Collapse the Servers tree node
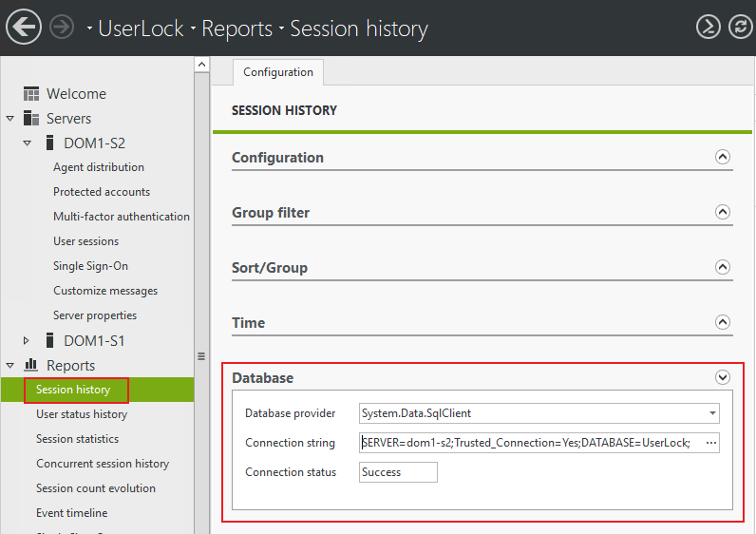Screen dimensions: 756x534 point(10,119)
